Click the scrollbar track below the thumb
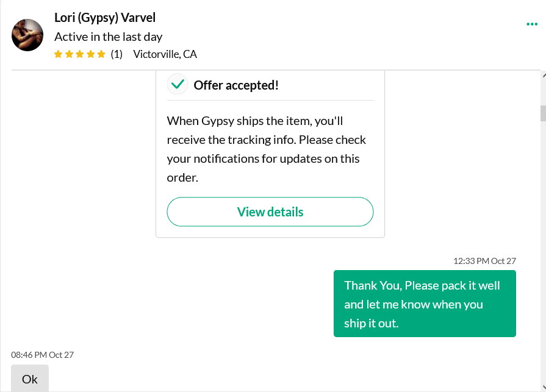The image size is (546, 392). [x=543, y=251]
